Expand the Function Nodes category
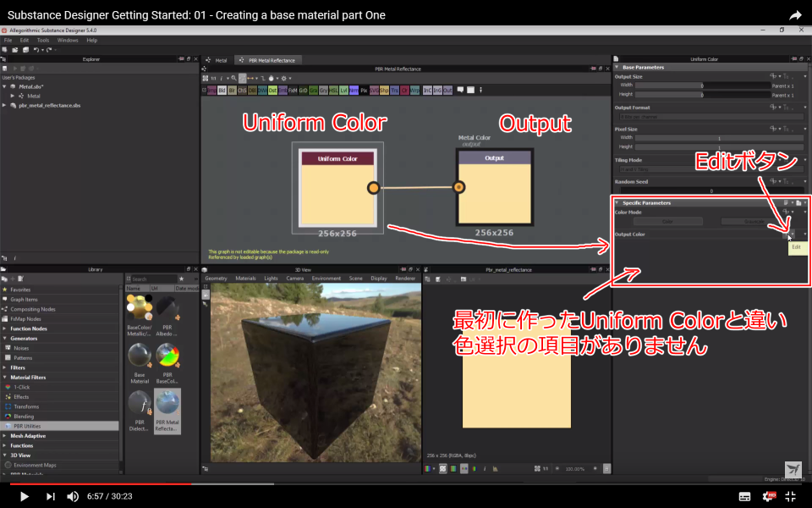This screenshot has height=508, width=812. (5, 329)
